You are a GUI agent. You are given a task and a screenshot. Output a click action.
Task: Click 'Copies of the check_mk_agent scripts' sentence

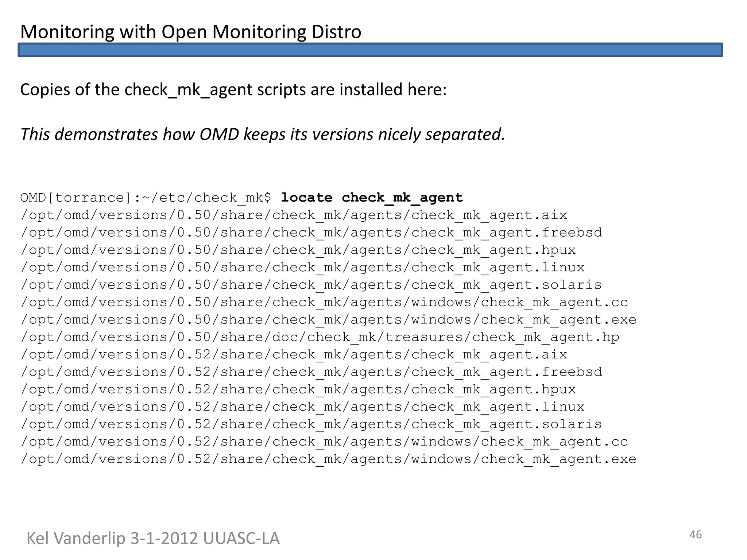pos(233,90)
